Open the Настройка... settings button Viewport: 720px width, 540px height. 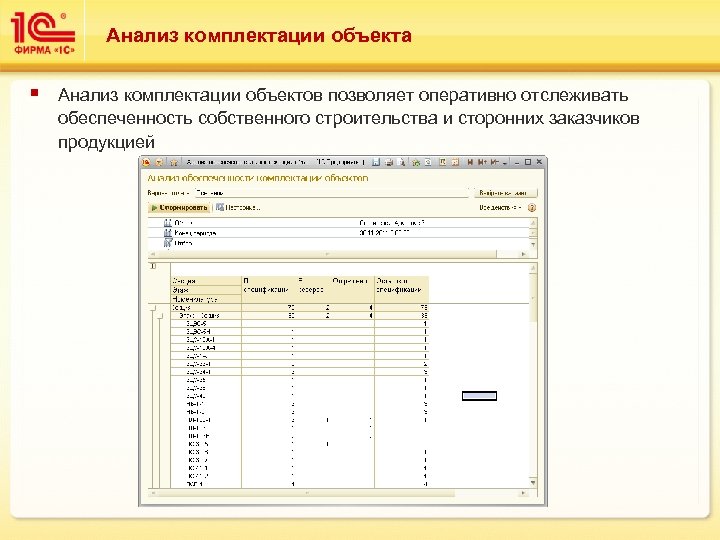pyautogui.click(x=238, y=208)
